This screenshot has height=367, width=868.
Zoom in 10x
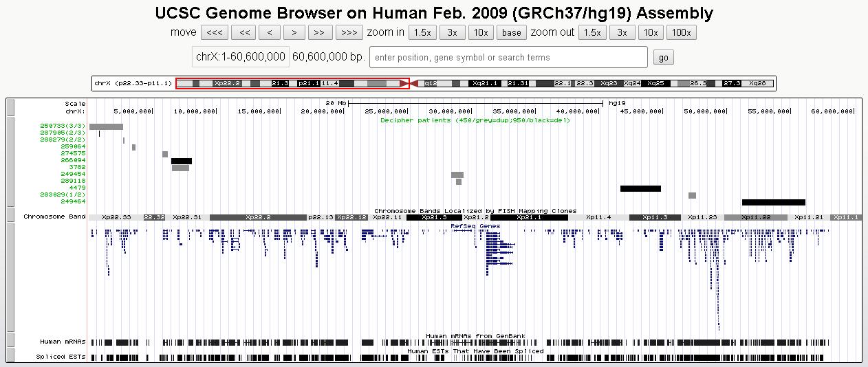click(481, 32)
